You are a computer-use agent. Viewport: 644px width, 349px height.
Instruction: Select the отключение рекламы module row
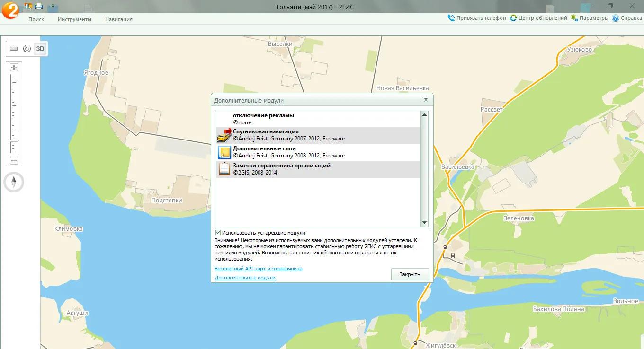coord(318,119)
